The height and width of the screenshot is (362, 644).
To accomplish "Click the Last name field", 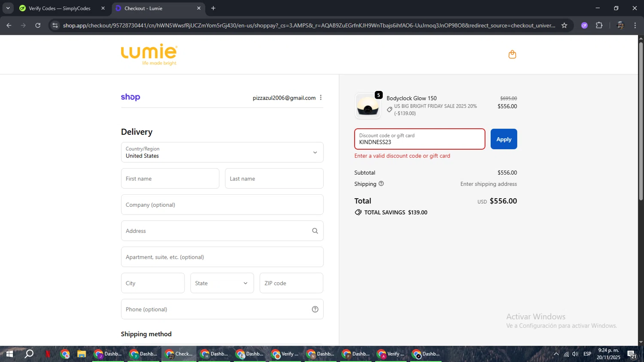I will pyautogui.click(x=274, y=178).
